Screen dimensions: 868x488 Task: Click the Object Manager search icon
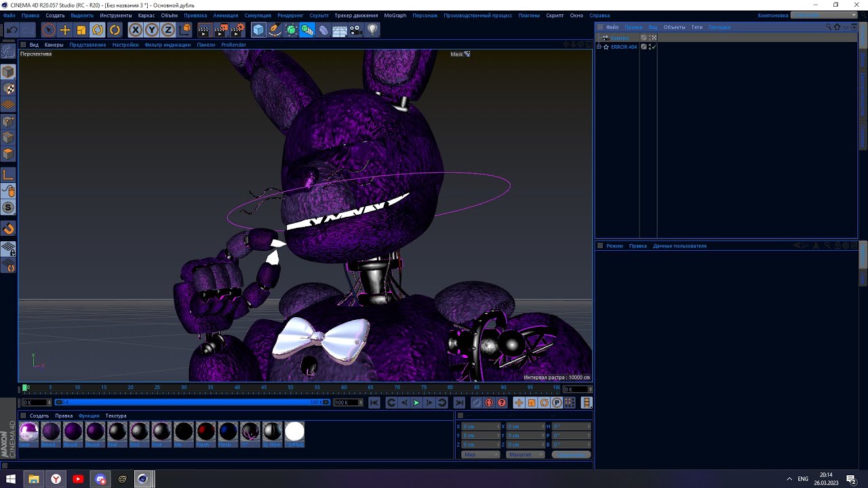click(x=828, y=27)
